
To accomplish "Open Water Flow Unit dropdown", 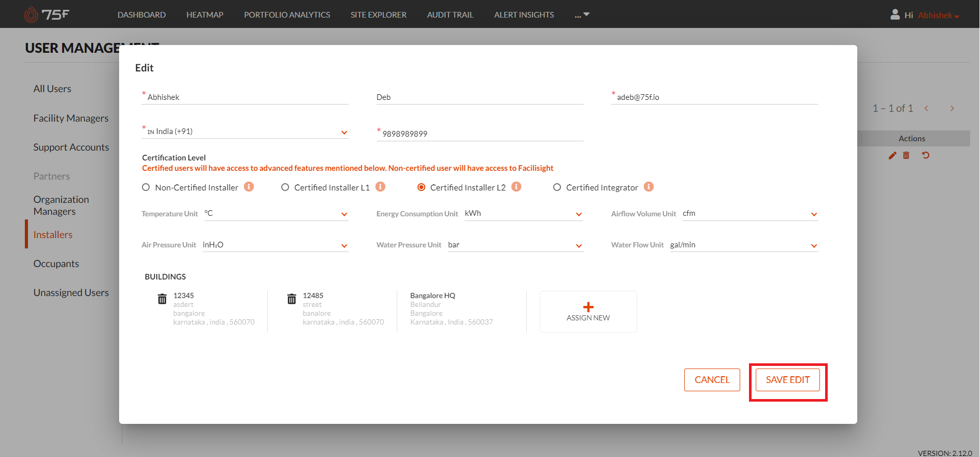I will [744, 245].
